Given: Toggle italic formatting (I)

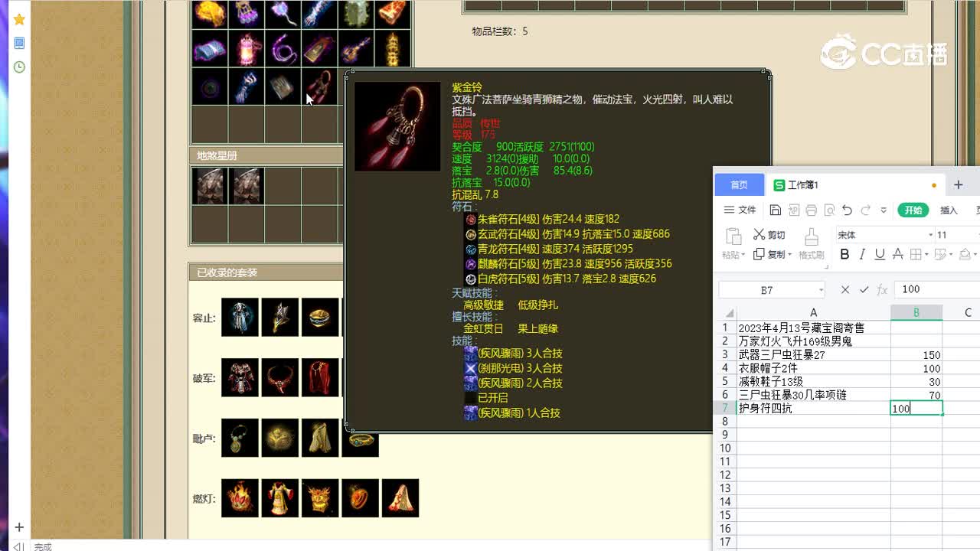Looking at the screenshot, I should coord(863,254).
